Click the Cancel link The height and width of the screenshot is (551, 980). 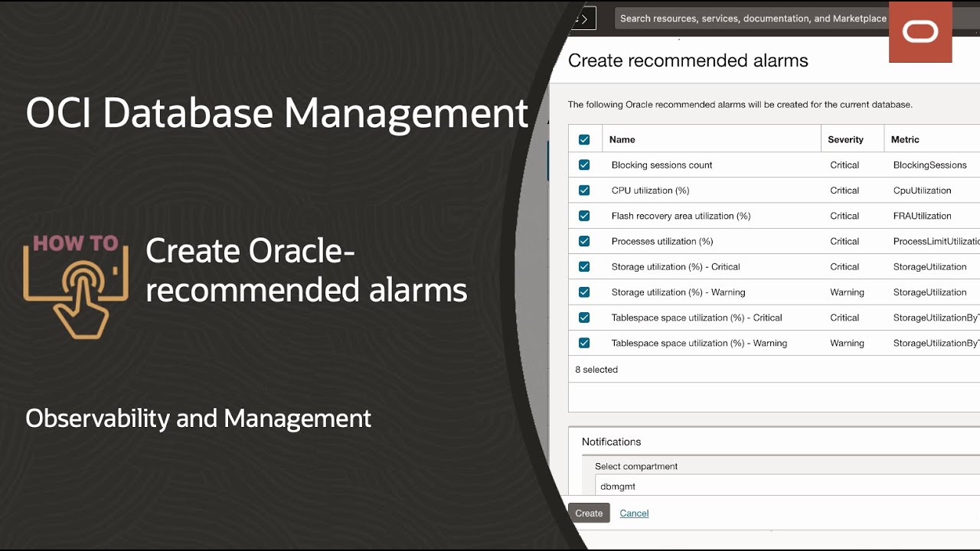click(634, 514)
